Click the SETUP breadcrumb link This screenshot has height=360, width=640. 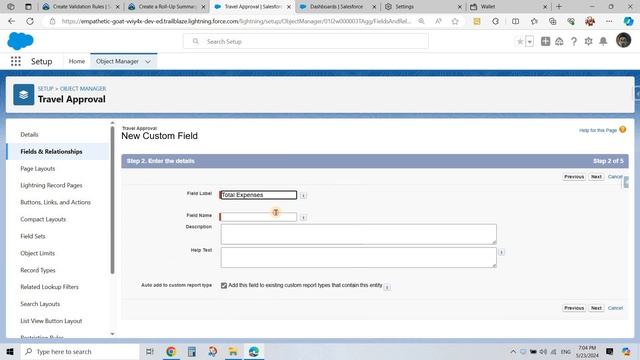coord(46,89)
